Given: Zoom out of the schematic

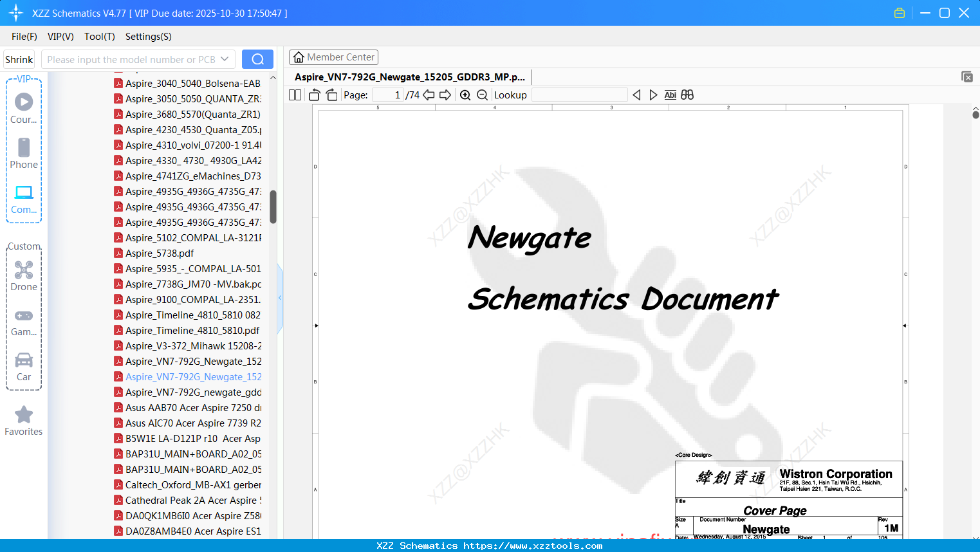Looking at the screenshot, I should (x=483, y=95).
